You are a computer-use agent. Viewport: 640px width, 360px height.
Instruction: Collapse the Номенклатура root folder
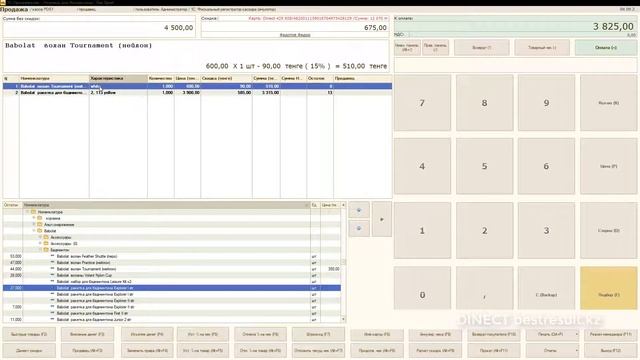(x=28, y=212)
